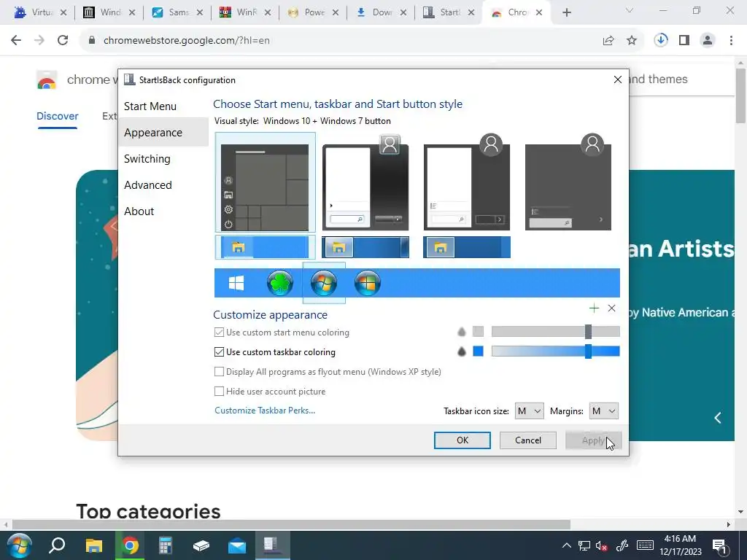The image size is (747, 560).
Task: Choose the glossy dark blue Windows 7 taskbar style
Action: point(365,247)
